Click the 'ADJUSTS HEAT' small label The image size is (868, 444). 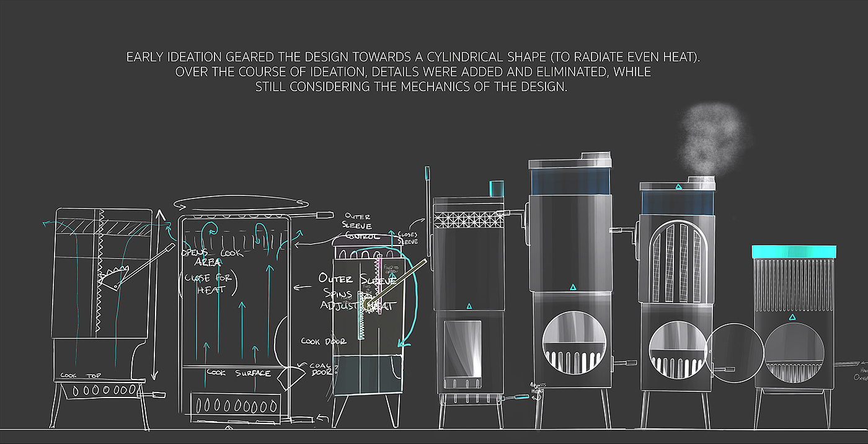538,389
